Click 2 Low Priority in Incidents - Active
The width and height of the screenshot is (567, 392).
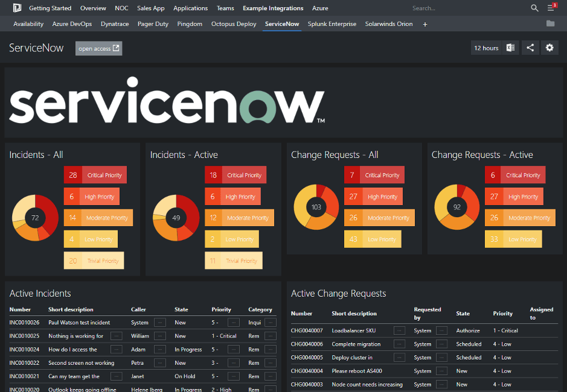pos(232,239)
